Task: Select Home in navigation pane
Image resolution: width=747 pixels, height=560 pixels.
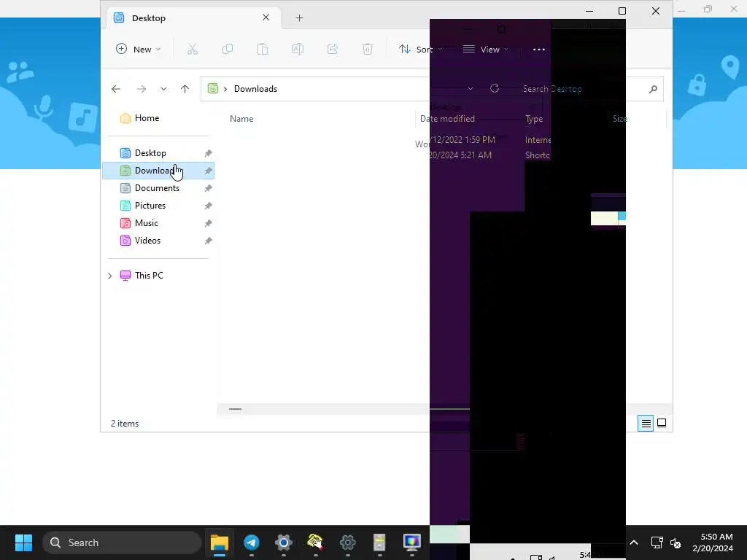Action: click(x=147, y=118)
